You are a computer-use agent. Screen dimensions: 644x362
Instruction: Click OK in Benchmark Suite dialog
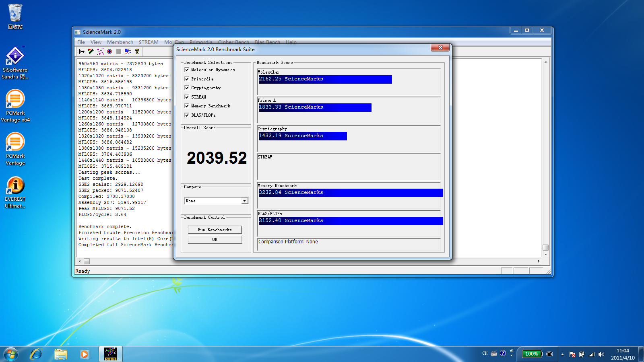[x=215, y=239]
